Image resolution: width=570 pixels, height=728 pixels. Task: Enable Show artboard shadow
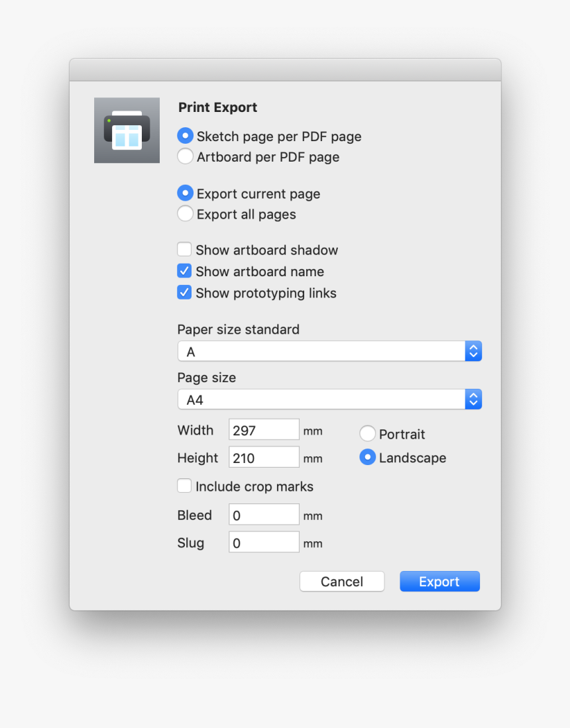pyautogui.click(x=184, y=249)
